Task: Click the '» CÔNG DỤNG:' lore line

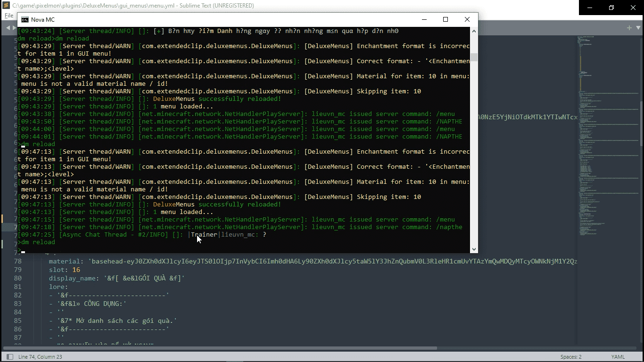Action: point(88,304)
